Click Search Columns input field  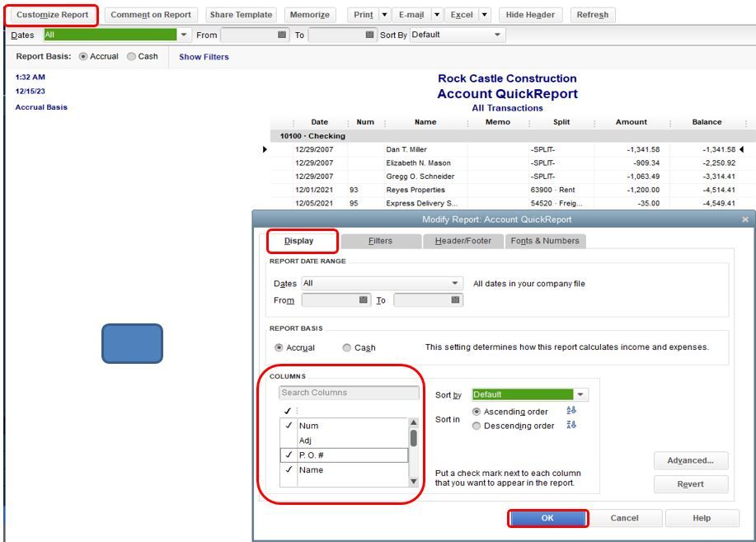(x=349, y=393)
